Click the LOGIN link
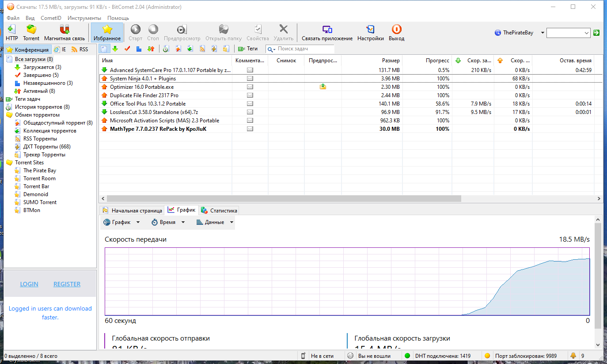The height and width of the screenshot is (364, 607). coord(29,284)
